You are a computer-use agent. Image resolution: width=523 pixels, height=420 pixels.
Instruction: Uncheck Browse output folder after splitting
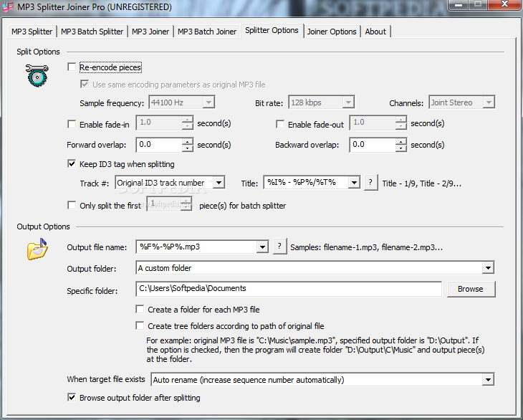[x=72, y=397]
